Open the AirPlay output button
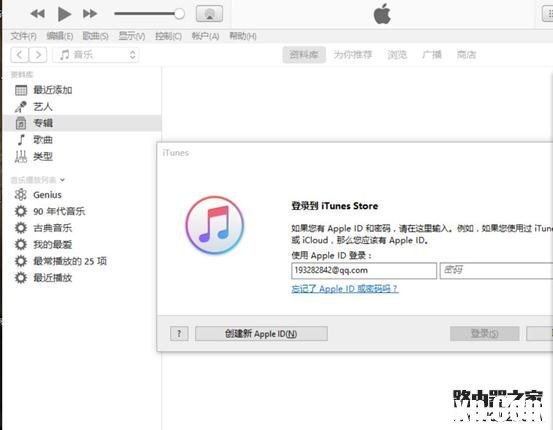 [x=209, y=13]
